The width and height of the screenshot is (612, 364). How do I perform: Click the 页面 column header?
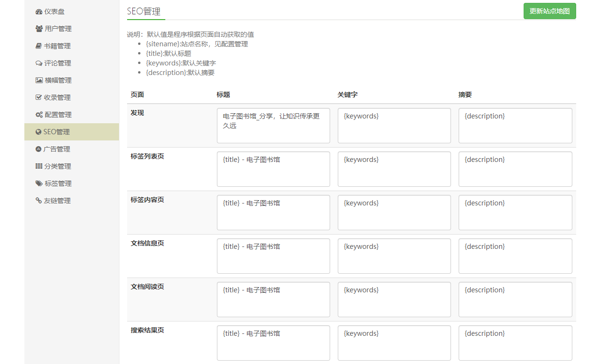pos(137,95)
